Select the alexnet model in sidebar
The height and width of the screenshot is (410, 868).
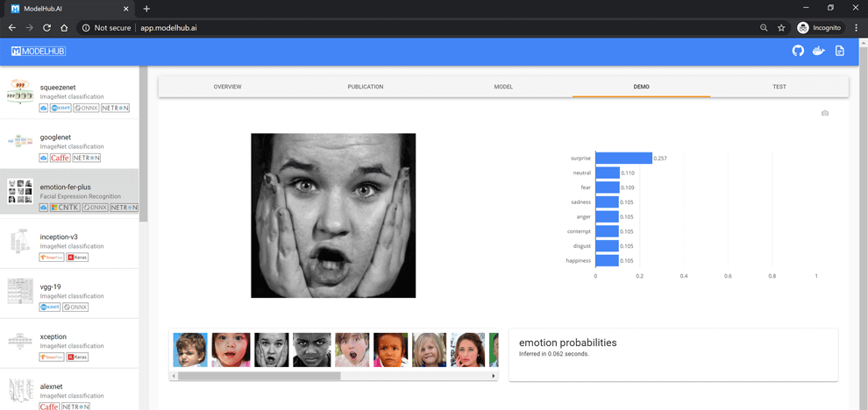[x=69, y=389]
